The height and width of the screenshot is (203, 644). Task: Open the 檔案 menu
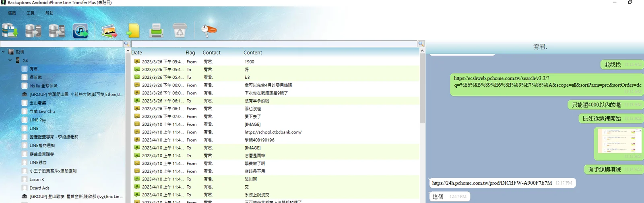(x=12, y=13)
